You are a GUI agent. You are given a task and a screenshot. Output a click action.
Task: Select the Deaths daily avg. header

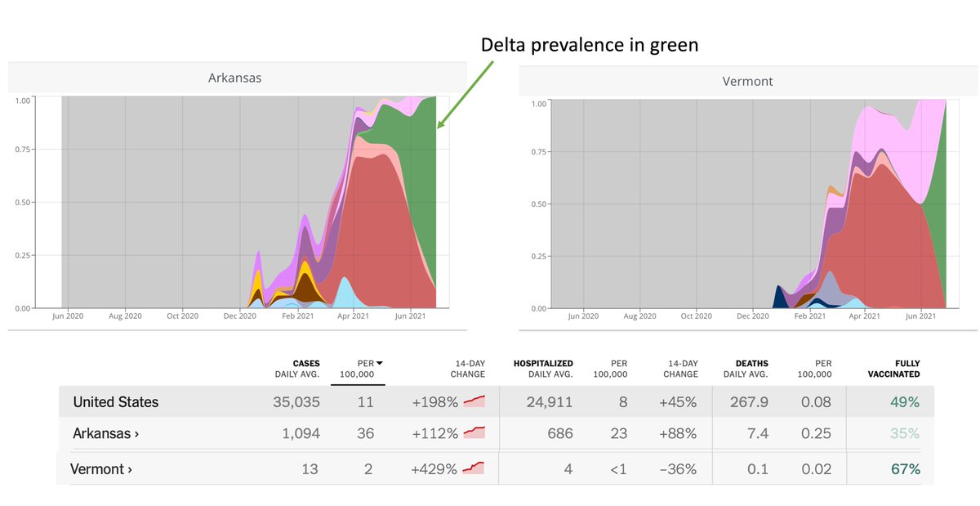coord(745,369)
